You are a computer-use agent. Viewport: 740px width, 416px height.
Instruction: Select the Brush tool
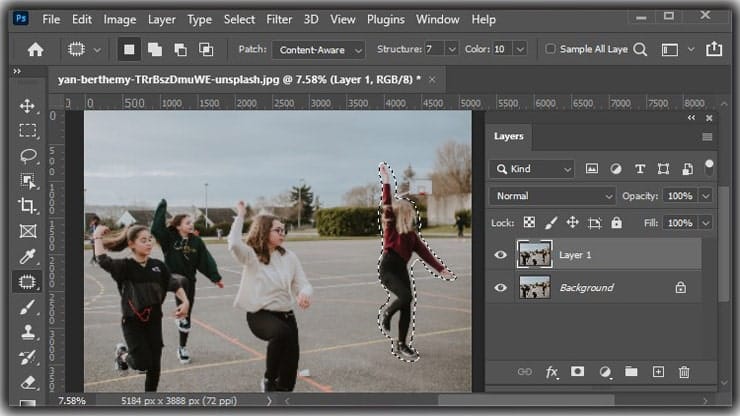pyautogui.click(x=27, y=307)
